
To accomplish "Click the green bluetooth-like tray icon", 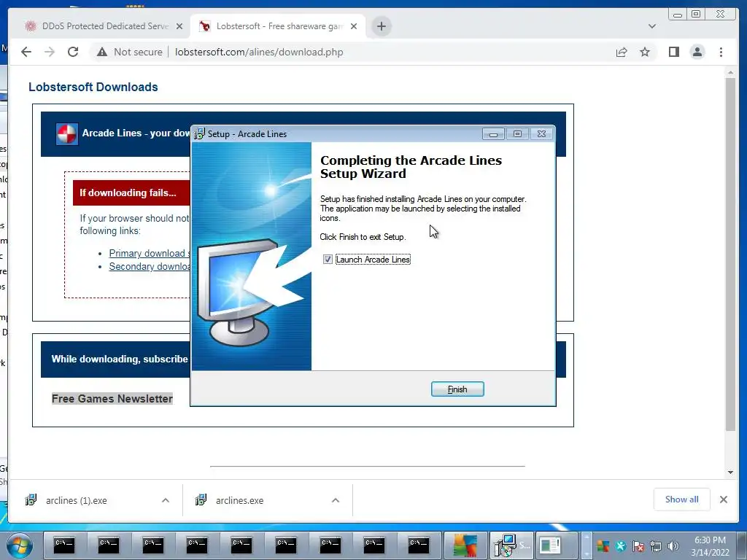I will coord(620,547).
